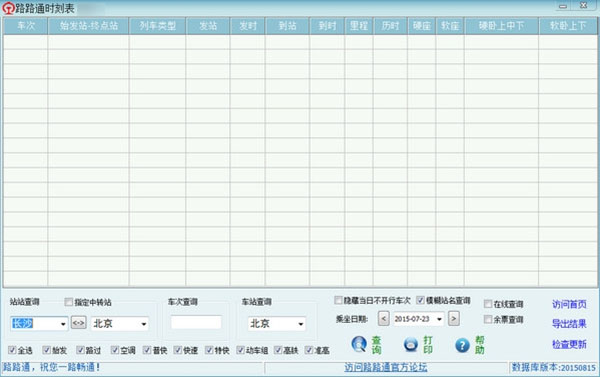This screenshot has width=600, height=377.
Task: Go to next travel date arrow
Action: 453,318
